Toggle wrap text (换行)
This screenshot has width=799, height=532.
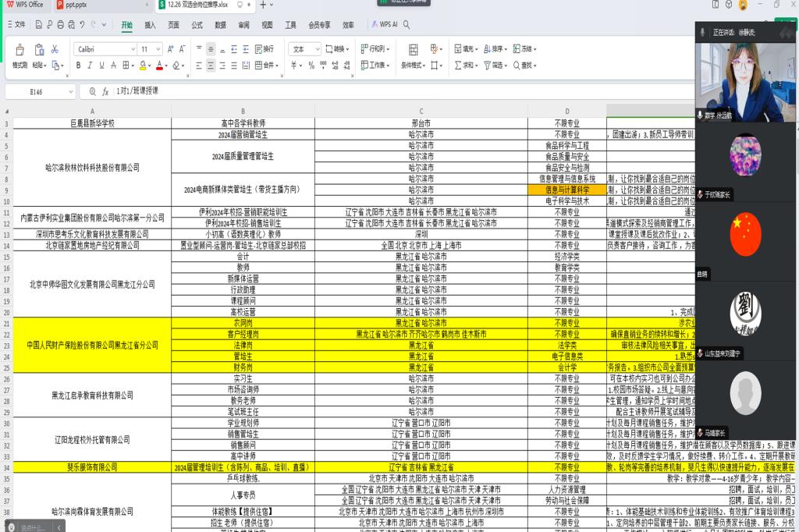pos(264,49)
